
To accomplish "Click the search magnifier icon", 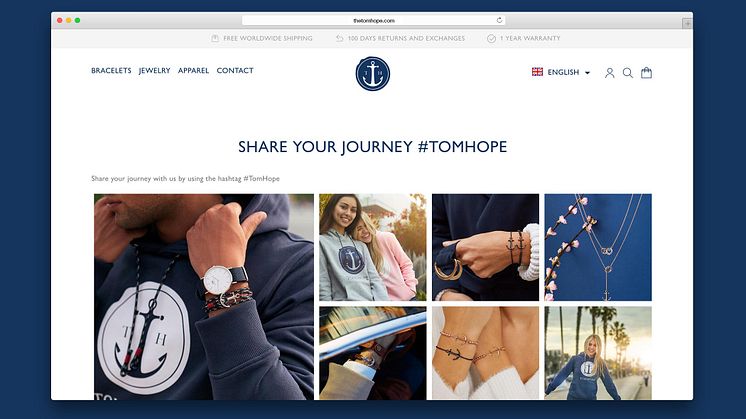I will 628,73.
